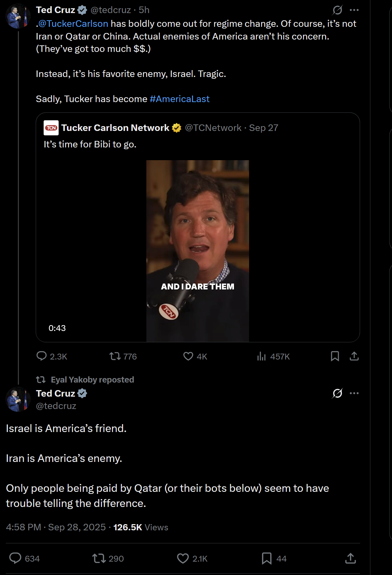Viewport: 392px width, 575px height.
Task: Click the Grok icon on the bottom tweet
Action: [337, 393]
